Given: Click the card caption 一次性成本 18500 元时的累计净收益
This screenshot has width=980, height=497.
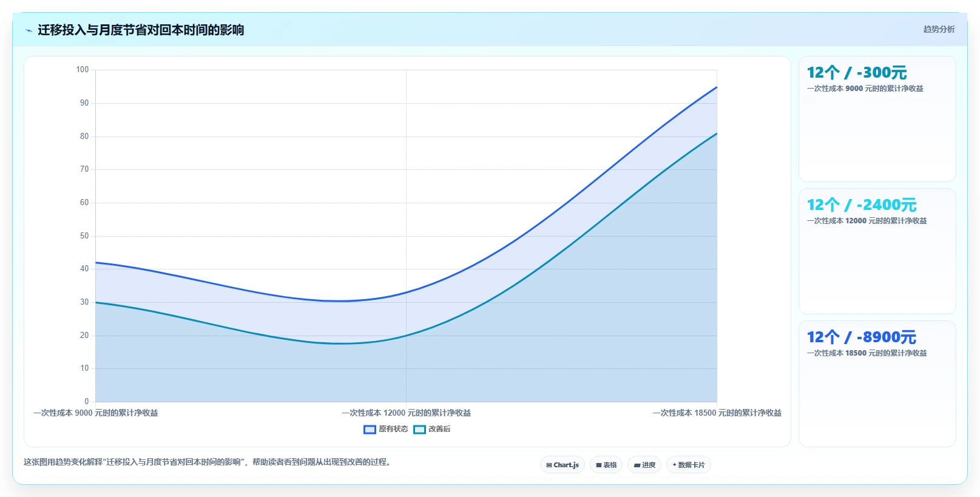Looking at the screenshot, I should click(x=867, y=353).
